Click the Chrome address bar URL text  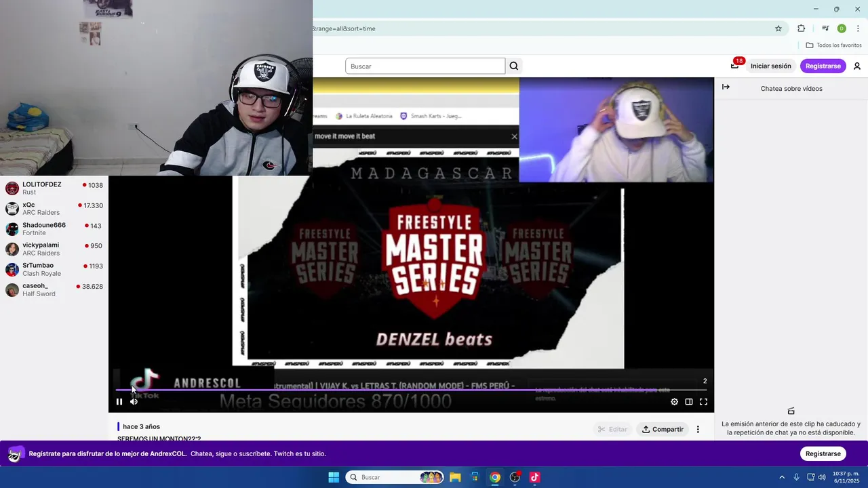(x=344, y=28)
